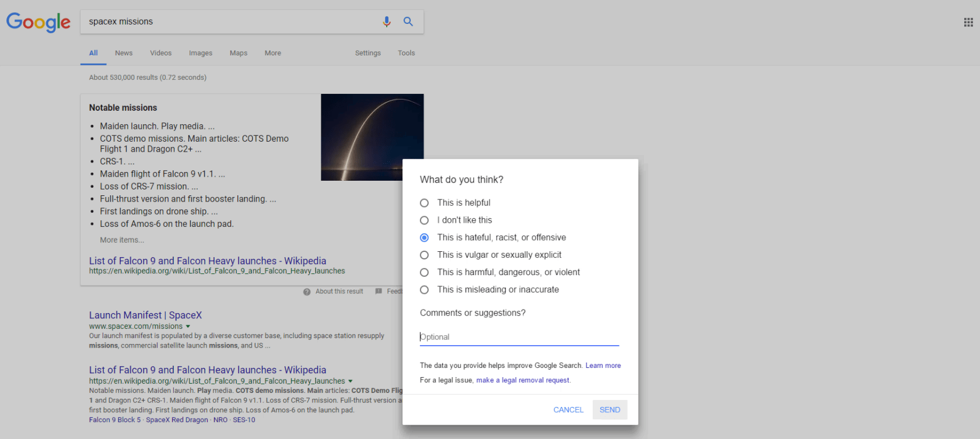The image size is (980, 439).
Task: Click 'More items...' in Notable missions
Action: point(122,240)
